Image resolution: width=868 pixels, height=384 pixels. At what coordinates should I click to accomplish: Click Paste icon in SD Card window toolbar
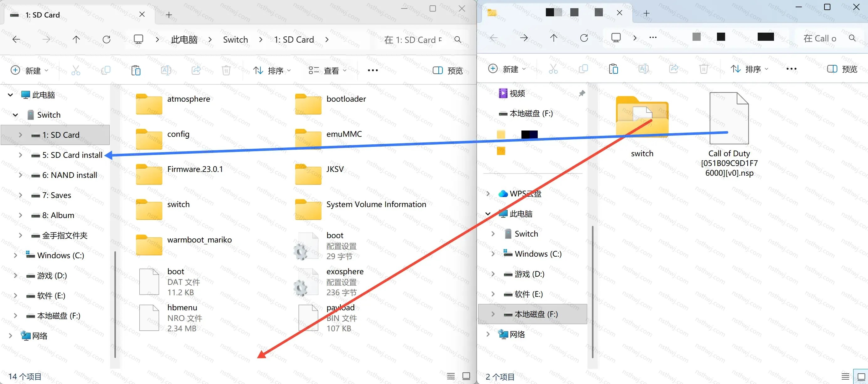[x=136, y=70]
